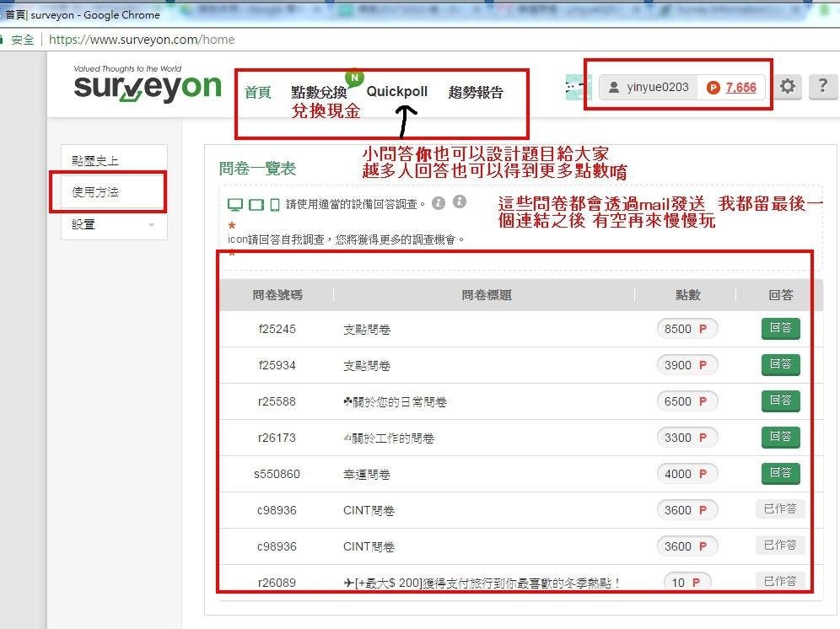Click the smartphone device icon
Viewport: 840px width, 629px height.
275,205
